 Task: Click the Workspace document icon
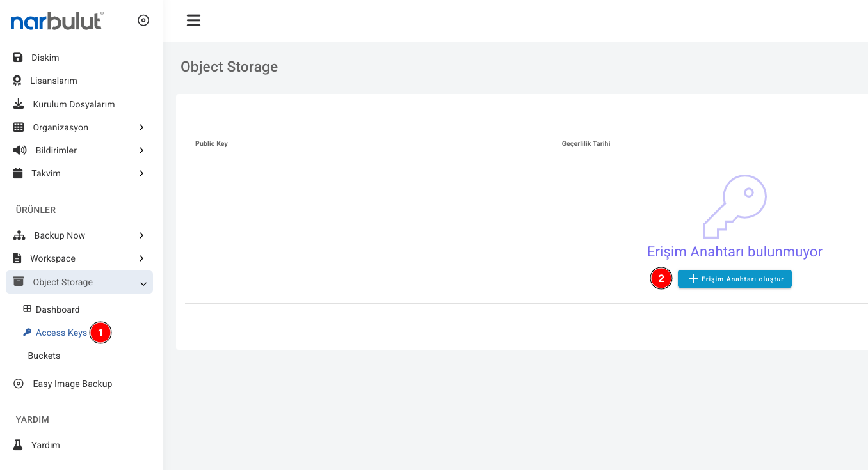pos(17,258)
